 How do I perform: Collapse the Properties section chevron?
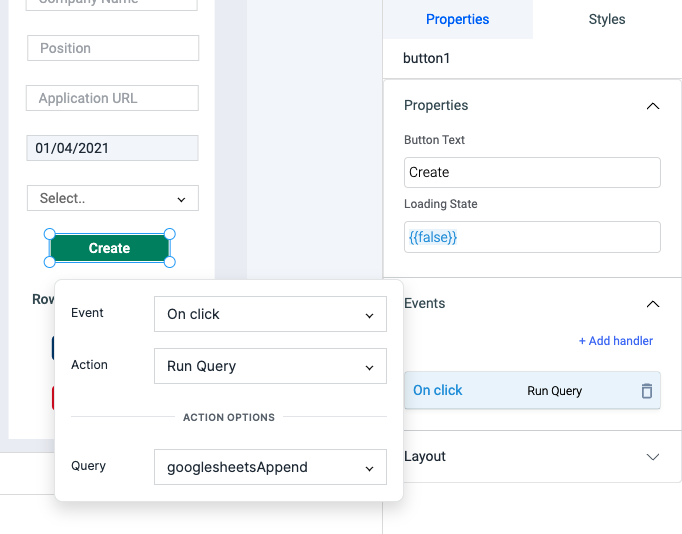click(x=652, y=105)
